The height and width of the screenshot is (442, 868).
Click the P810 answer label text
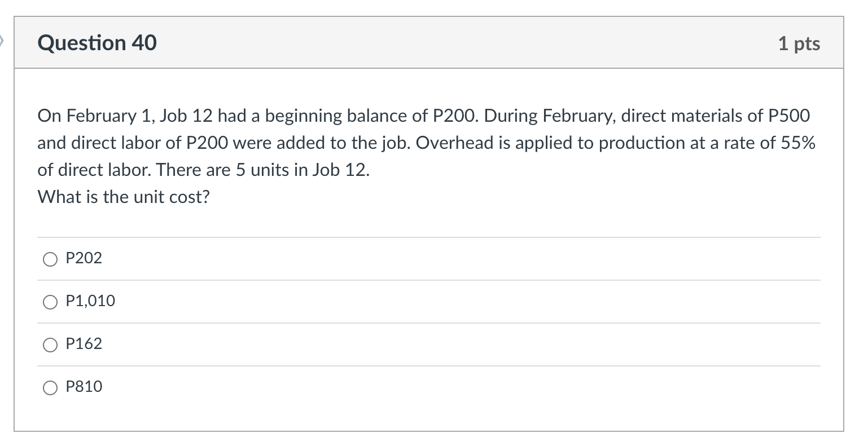pyautogui.click(x=84, y=387)
